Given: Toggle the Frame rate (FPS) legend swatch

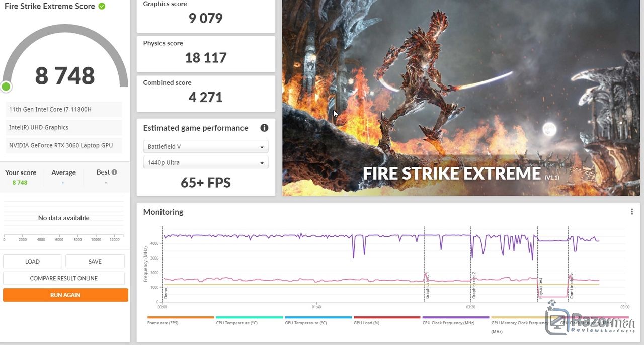Looking at the screenshot, I should point(181,317).
